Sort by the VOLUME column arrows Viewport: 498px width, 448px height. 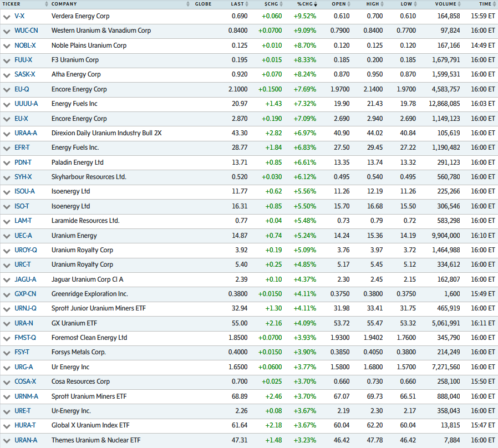coord(460,4)
